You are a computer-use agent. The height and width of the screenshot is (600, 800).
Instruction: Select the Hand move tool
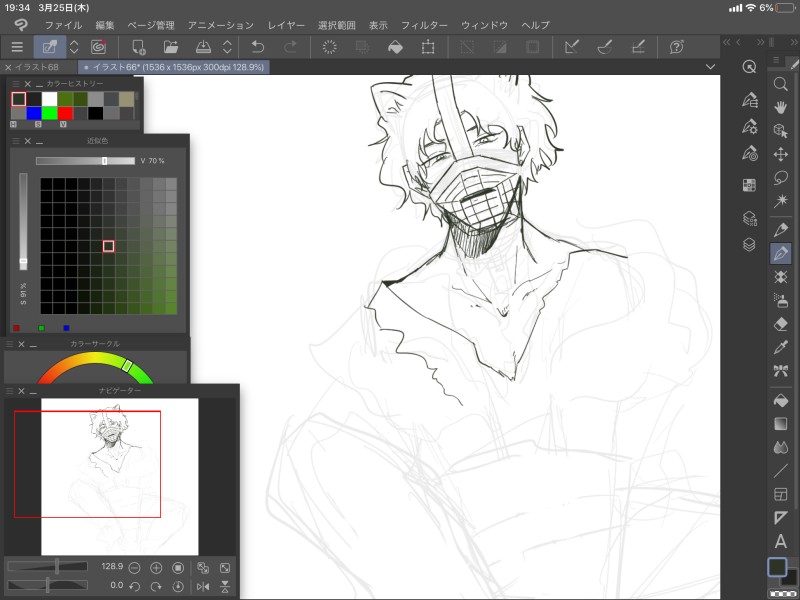pos(781,107)
